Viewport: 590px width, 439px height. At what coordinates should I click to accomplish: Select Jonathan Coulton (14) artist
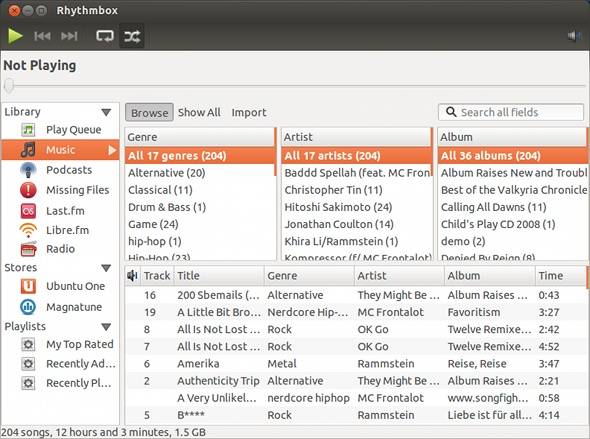[356, 224]
